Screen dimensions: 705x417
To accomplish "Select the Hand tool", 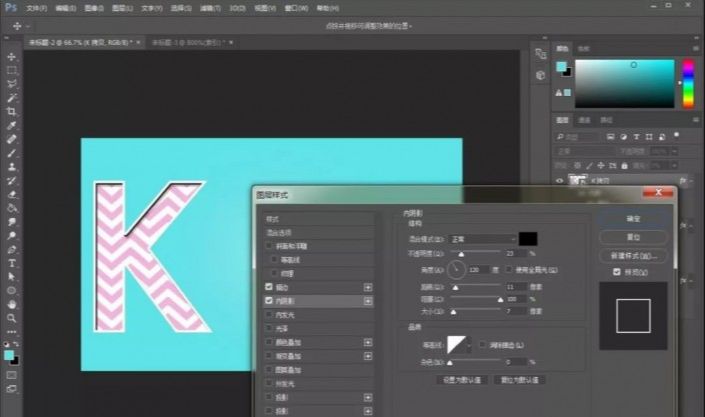I will click(x=12, y=305).
